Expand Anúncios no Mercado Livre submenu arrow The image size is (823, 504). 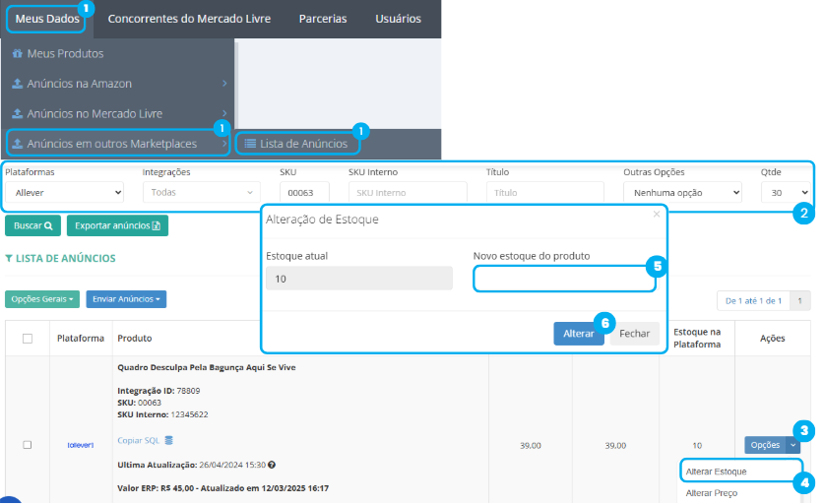point(224,113)
